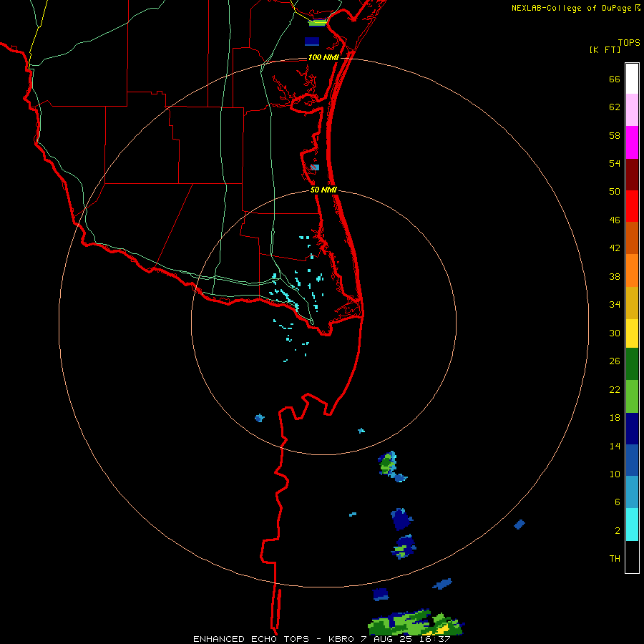Image resolution: width=644 pixels, height=644 pixels.
Task: Click the 46 legend value
Action: tap(615, 220)
